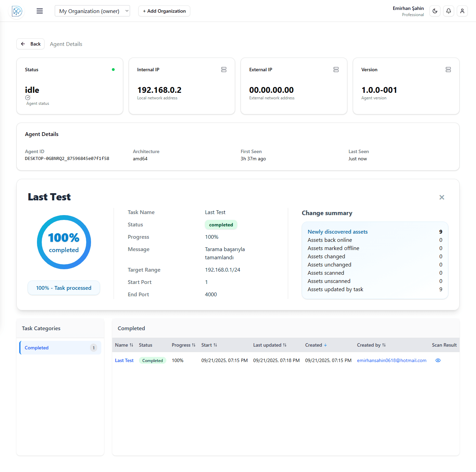The width and height of the screenshot is (476, 472).
Task: Sort table by Name column
Action: point(124,345)
